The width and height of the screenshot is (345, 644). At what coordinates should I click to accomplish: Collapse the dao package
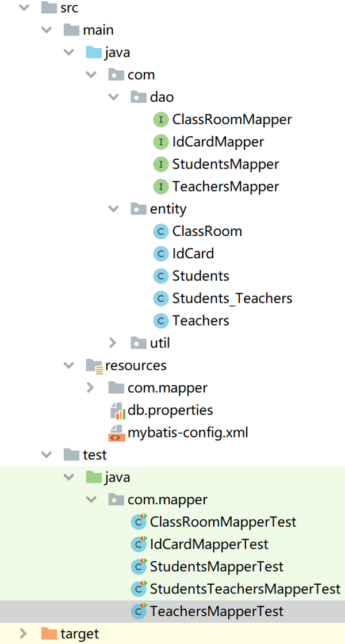click(x=113, y=97)
